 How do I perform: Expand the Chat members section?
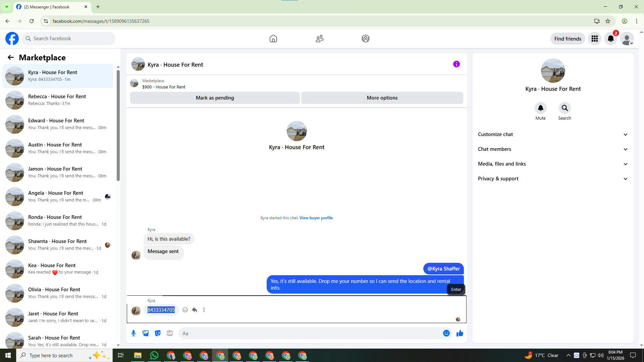click(553, 149)
